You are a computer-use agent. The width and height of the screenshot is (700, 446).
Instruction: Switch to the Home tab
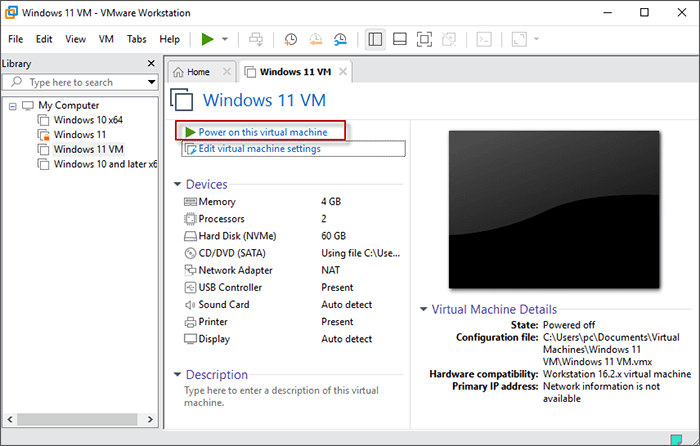tap(197, 72)
